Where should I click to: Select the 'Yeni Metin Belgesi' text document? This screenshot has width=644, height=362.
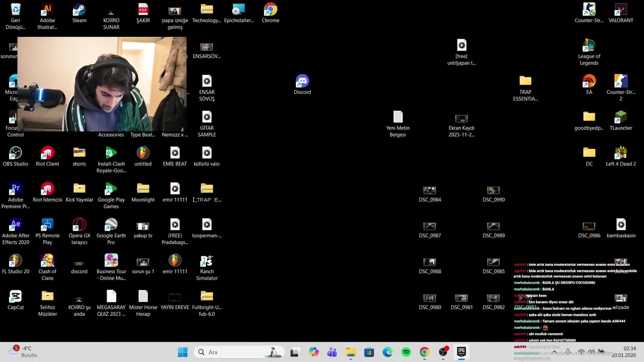click(398, 124)
